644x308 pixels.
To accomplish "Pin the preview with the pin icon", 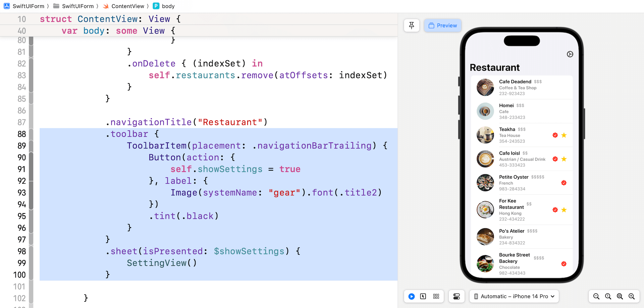I will pos(412,25).
